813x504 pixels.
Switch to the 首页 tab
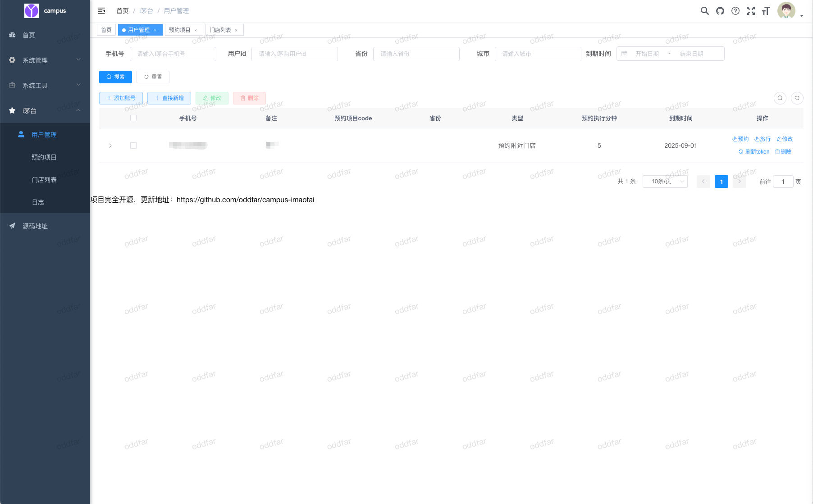pos(106,30)
